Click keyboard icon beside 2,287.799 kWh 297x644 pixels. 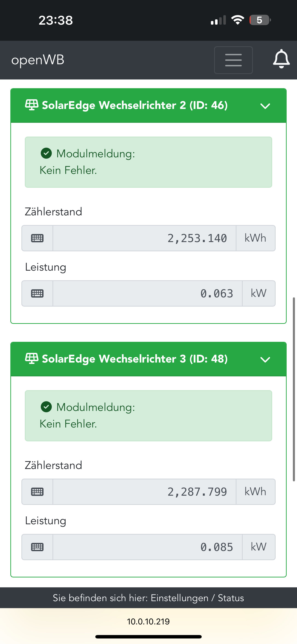coord(37,492)
